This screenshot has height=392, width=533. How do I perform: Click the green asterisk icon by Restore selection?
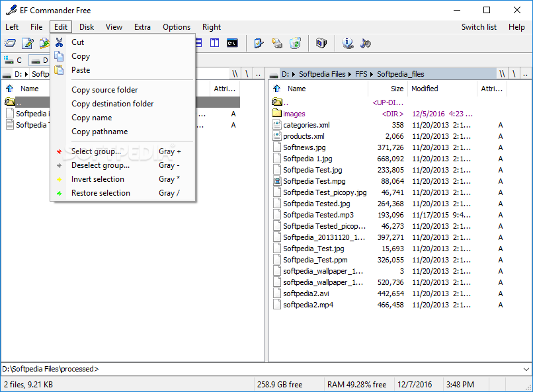click(x=59, y=193)
